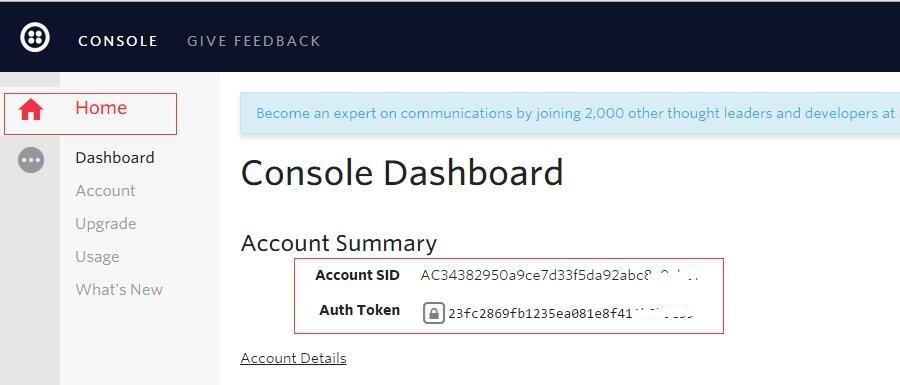
Task: View the Usage sidebar page
Action: [97, 256]
